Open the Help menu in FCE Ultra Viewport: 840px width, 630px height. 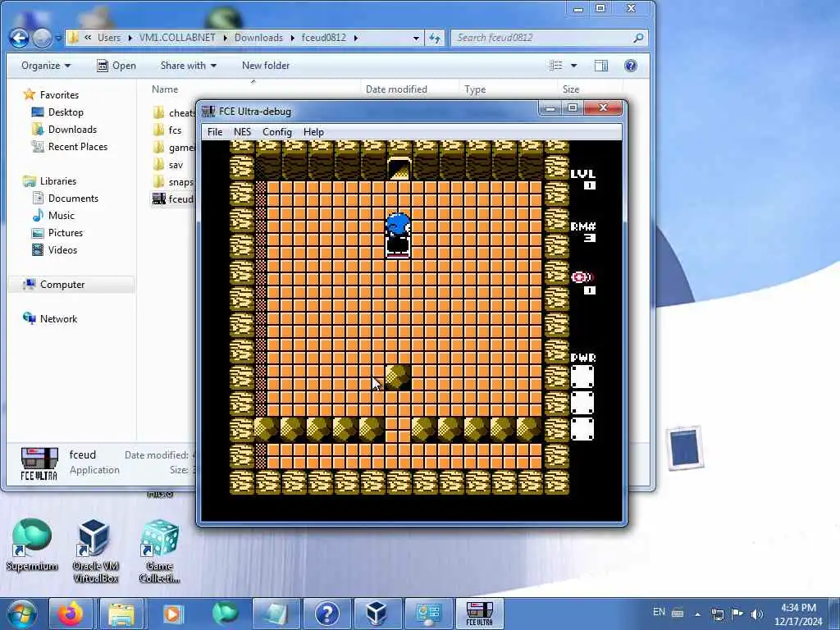tap(313, 132)
